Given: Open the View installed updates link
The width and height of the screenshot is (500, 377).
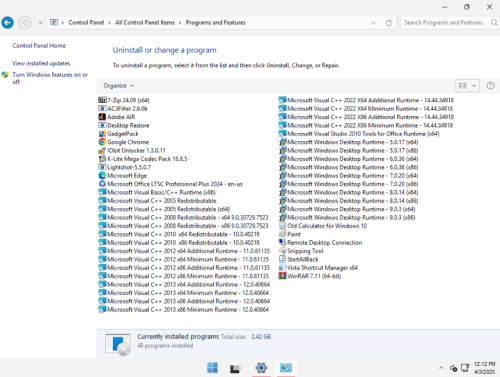Looking at the screenshot, I should pos(41,63).
